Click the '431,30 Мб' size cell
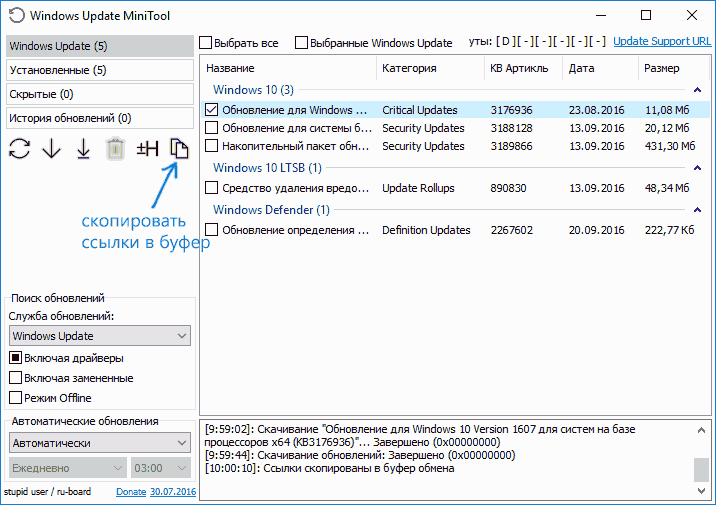This screenshot has height=505, width=716. (670, 146)
